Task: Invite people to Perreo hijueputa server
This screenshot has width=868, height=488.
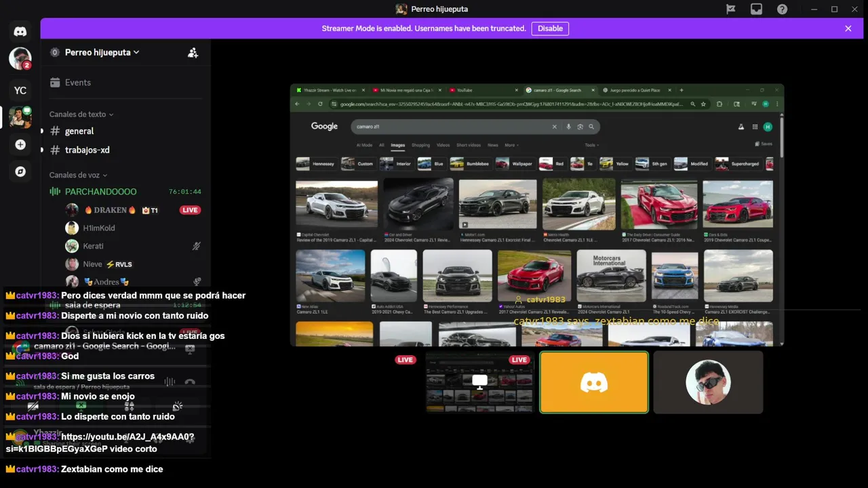Action: coord(193,52)
